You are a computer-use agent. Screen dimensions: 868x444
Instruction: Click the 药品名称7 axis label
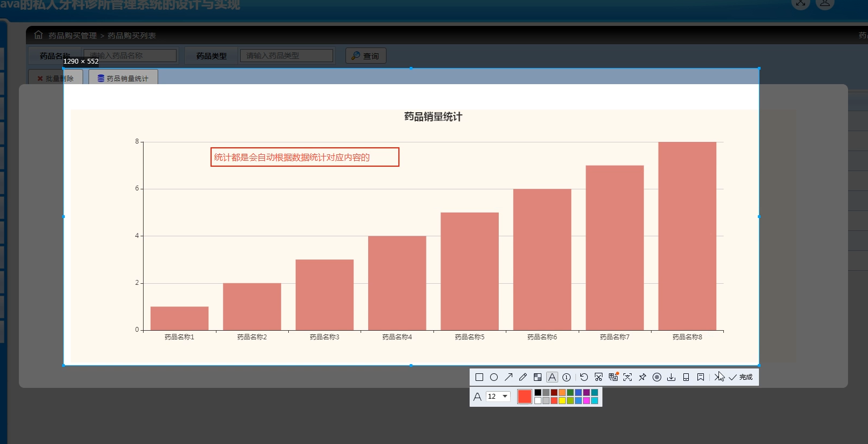pos(615,337)
